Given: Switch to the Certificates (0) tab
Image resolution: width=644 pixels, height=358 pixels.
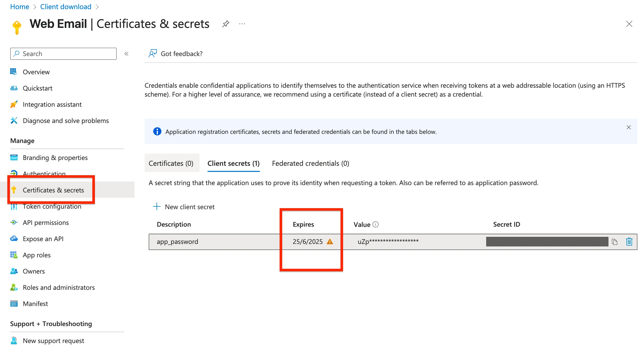Looking at the screenshot, I should click(x=171, y=163).
